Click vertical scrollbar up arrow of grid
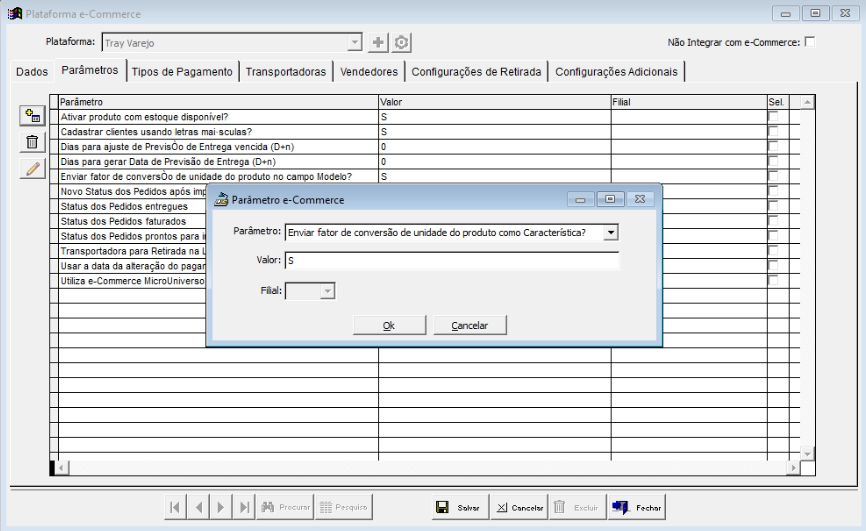This screenshot has height=531, width=866. [807, 102]
